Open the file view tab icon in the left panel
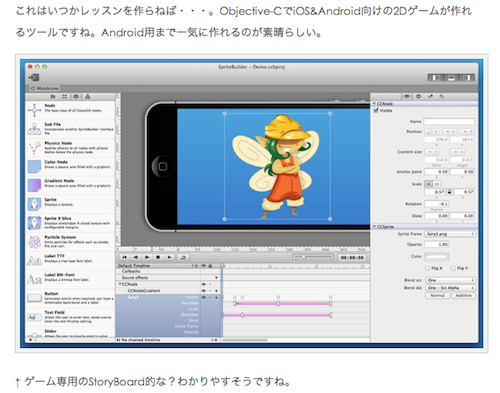 coord(53,97)
